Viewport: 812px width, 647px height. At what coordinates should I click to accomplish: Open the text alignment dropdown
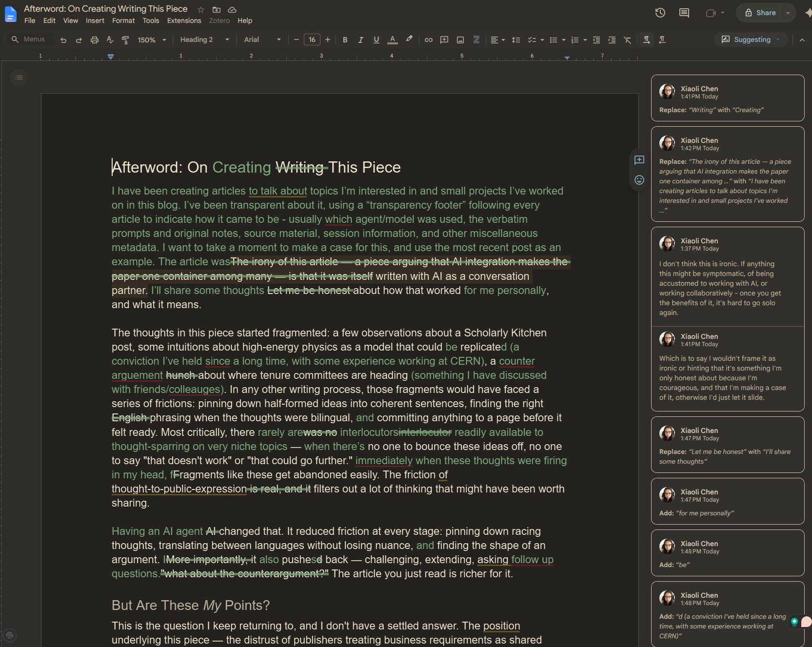click(497, 40)
